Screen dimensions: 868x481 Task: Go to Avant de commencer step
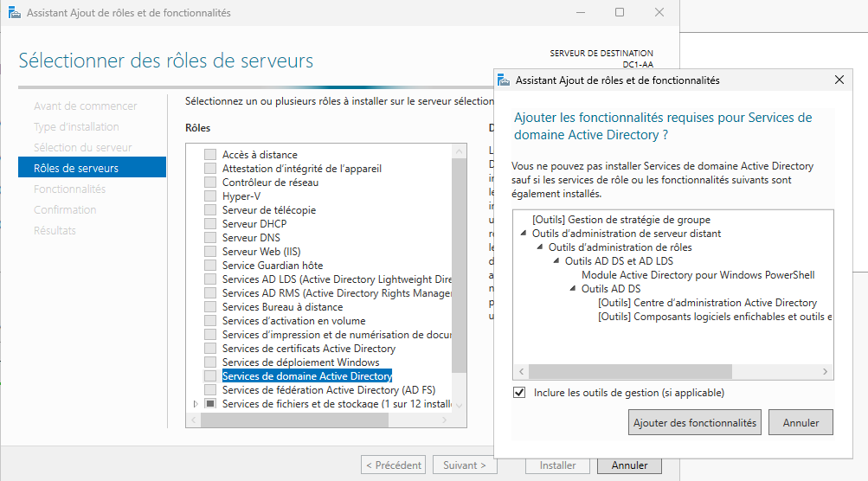(86, 106)
